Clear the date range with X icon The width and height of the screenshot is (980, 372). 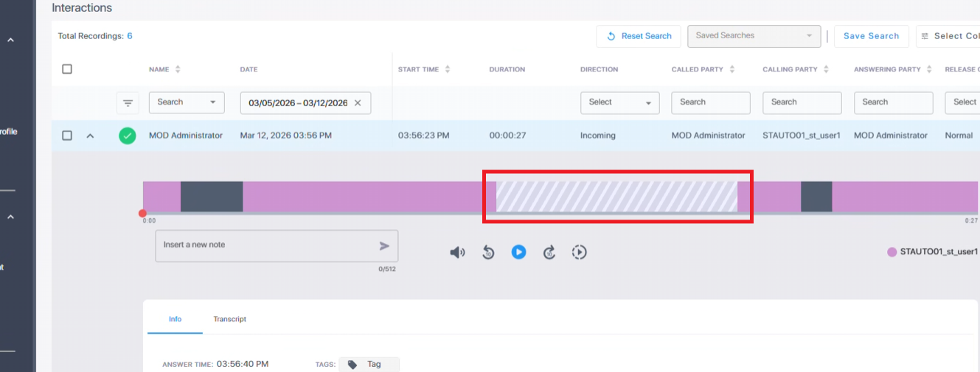coord(358,103)
